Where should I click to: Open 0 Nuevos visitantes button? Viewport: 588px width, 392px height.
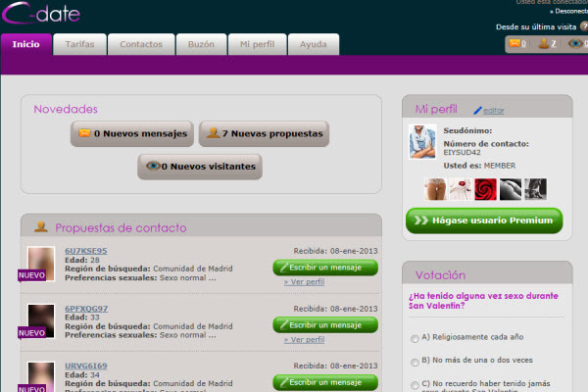[200, 167]
